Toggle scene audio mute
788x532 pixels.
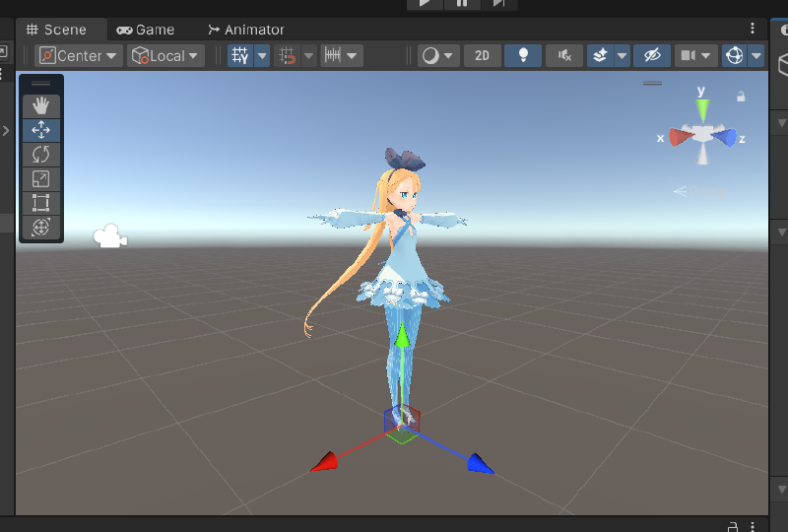564,55
